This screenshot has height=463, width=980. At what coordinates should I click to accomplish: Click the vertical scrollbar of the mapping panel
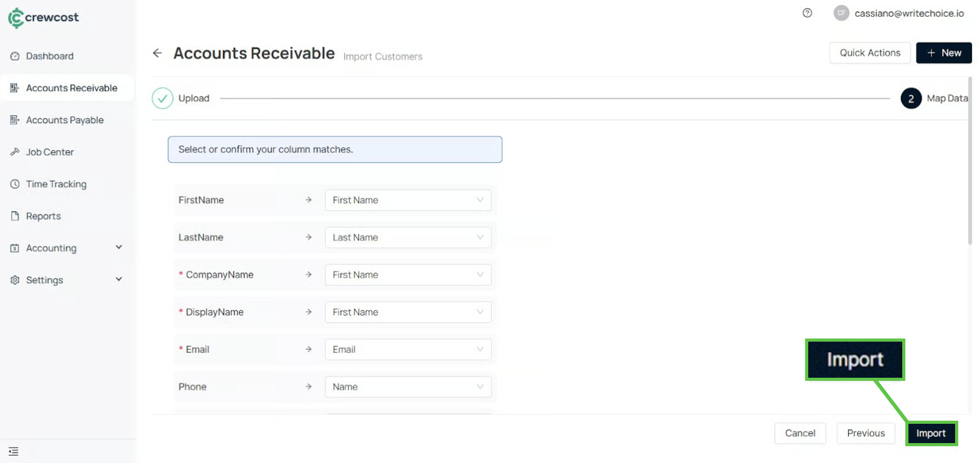pos(969,162)
